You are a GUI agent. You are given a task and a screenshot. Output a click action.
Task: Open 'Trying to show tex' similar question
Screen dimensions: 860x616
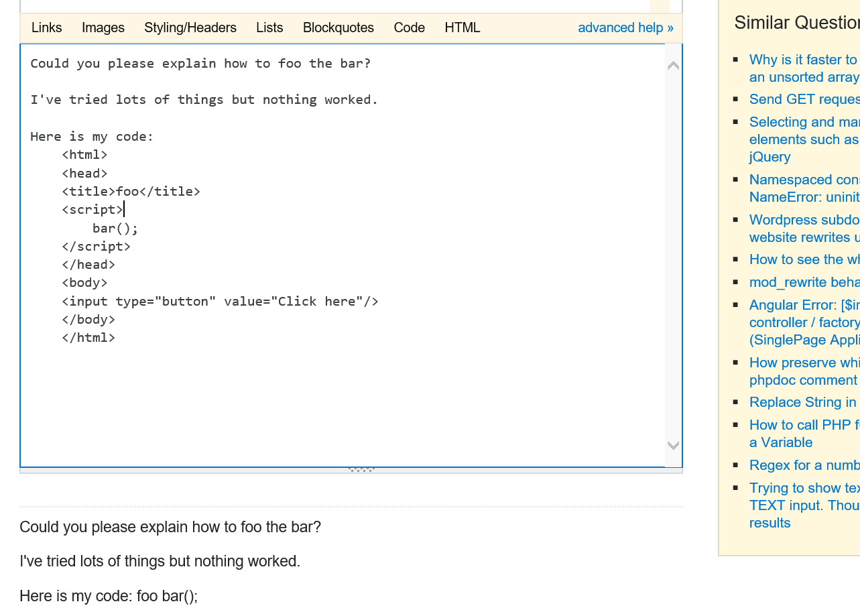click(x=804, y=505)
